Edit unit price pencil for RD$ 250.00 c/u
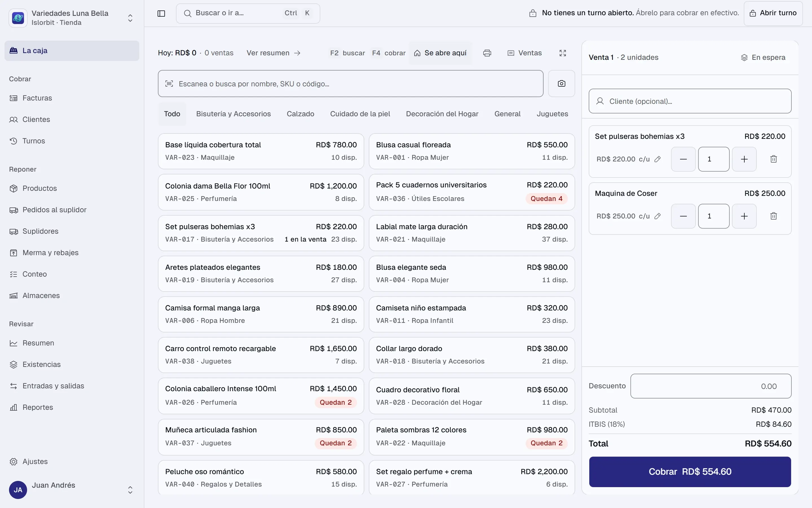The width and height of the screenshot is (812, 508). click(x=657, y=216)
